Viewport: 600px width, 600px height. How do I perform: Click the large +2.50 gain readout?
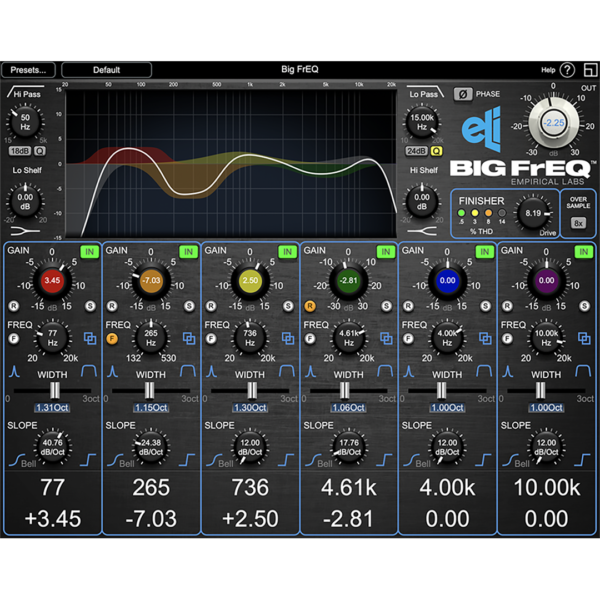point(250,519)
